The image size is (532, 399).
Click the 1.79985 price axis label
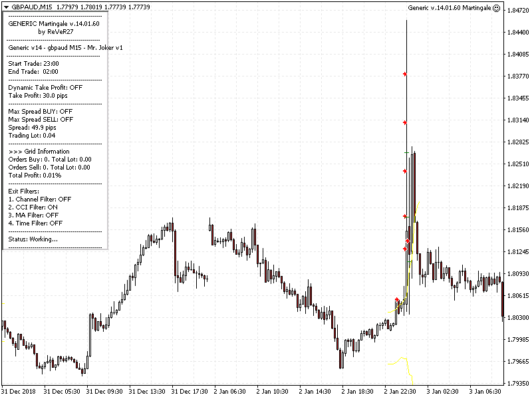point(518,339)
